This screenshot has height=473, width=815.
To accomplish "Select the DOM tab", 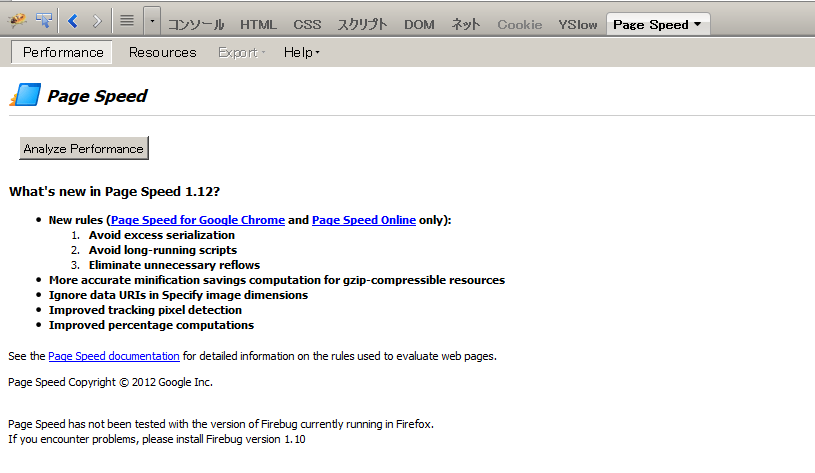I will (419, 24).
